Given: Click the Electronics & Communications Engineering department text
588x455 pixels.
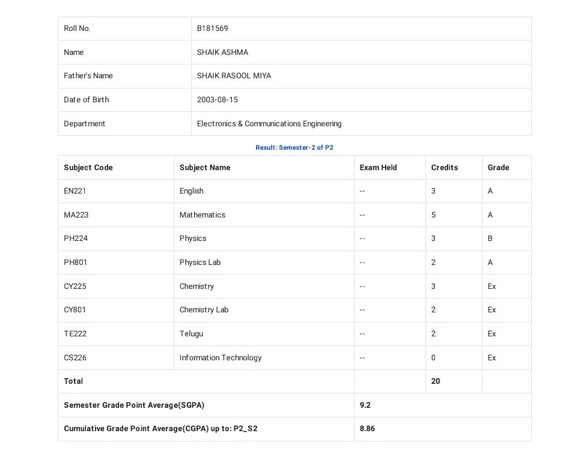Looking at the screenshot, I should click(269, 124).
